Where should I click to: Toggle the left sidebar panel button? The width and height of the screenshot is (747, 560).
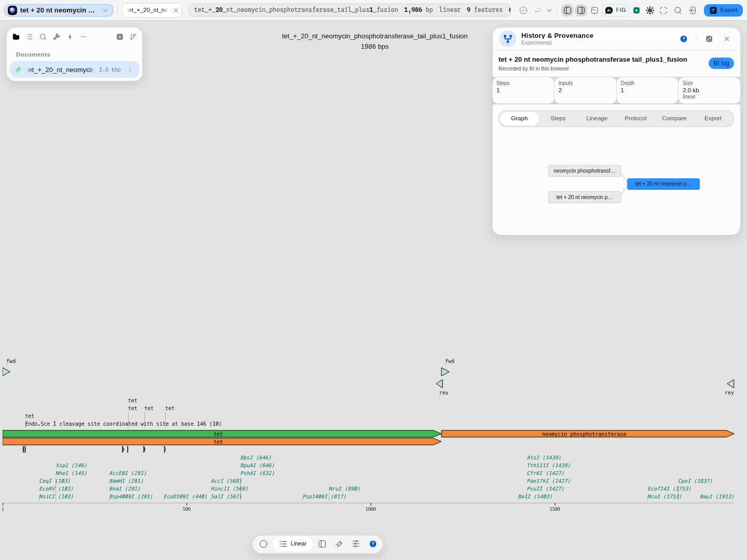click(568, 10)
